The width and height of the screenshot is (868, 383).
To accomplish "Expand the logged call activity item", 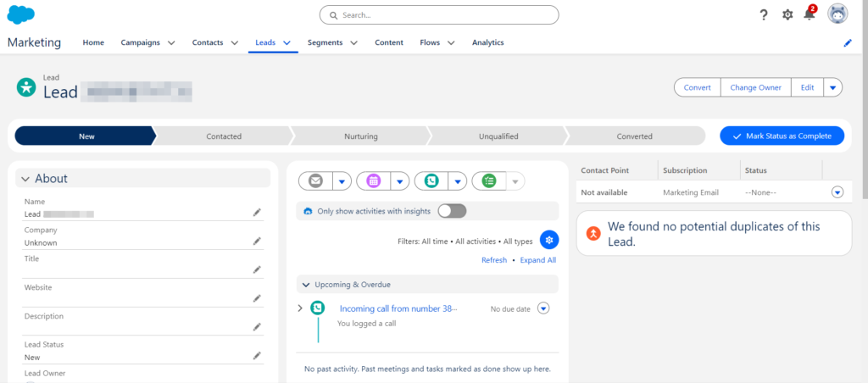I will coord(301,308).
